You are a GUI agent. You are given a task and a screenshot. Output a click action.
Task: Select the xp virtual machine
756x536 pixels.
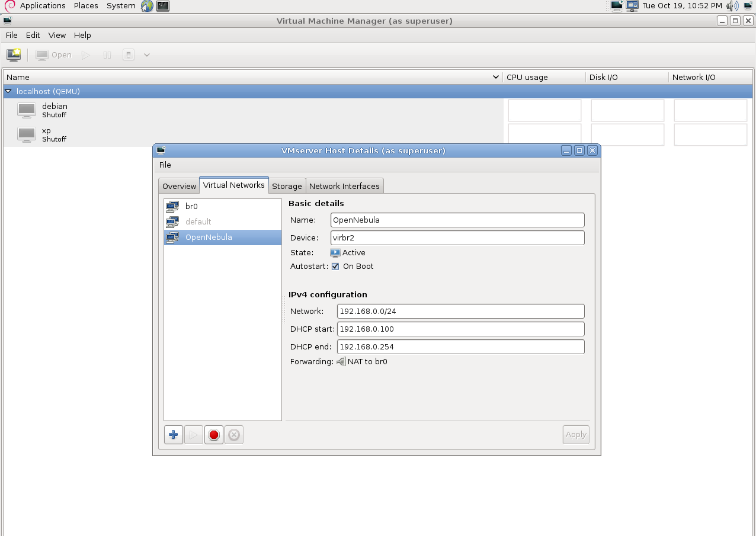(253, 134)
